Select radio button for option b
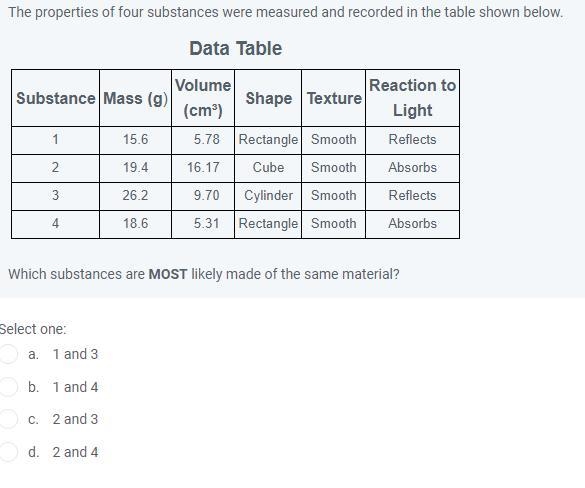Image resolution: width=585 pixels, height=488 pixels. tap(8, 387)
